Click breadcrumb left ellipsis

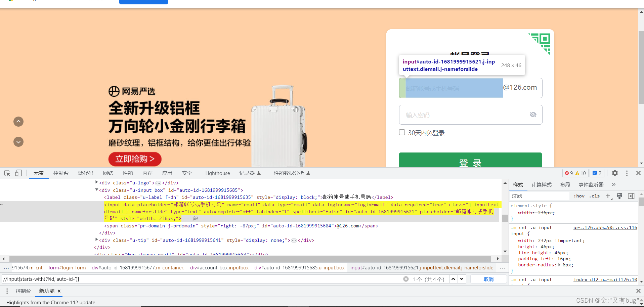(x=6, y=268)
